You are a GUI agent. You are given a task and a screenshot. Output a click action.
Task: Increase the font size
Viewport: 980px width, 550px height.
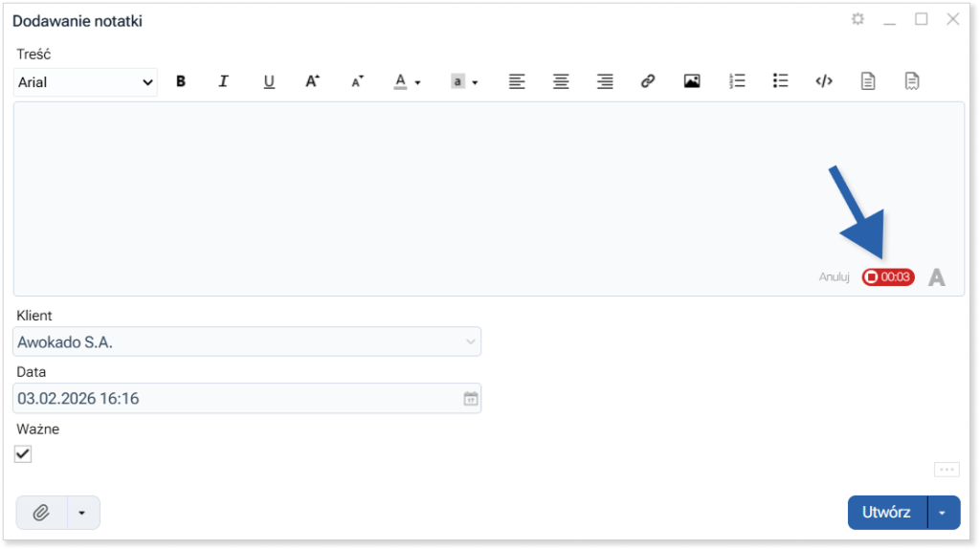click(312, 82)
